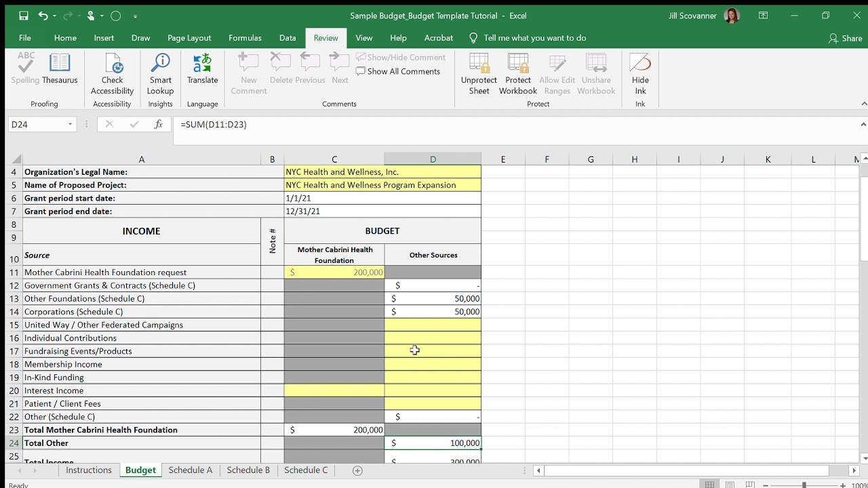Switch to Schedule B sheet tab
The height and width of the screenshot is (488, 868).
coord(248,470)
